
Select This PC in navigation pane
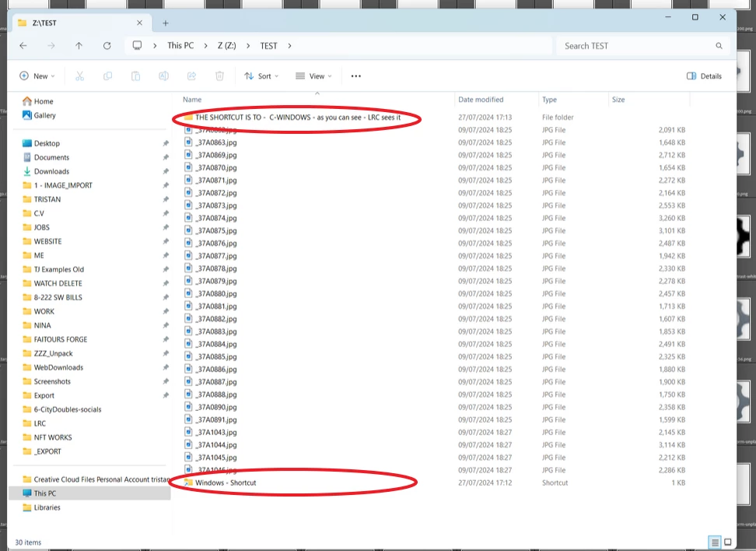(89, 493)
